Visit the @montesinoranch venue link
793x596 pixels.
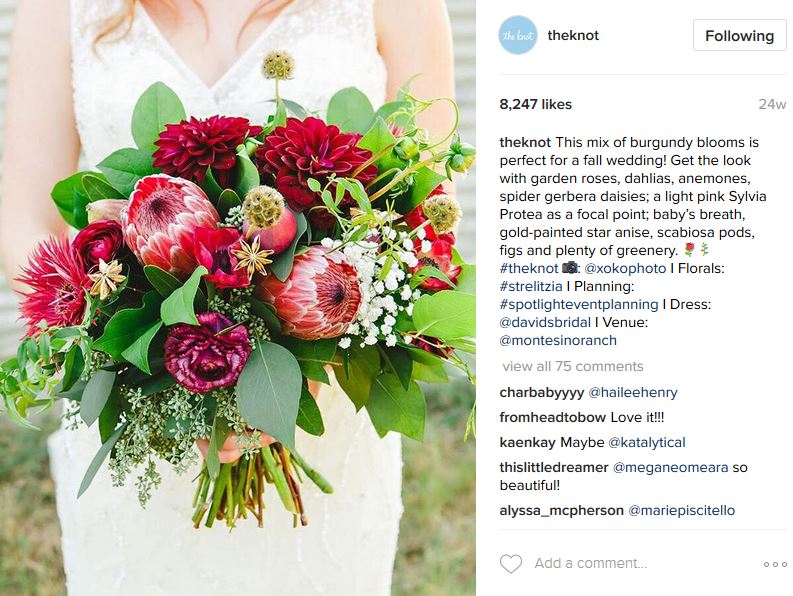[x=558, y=340]
